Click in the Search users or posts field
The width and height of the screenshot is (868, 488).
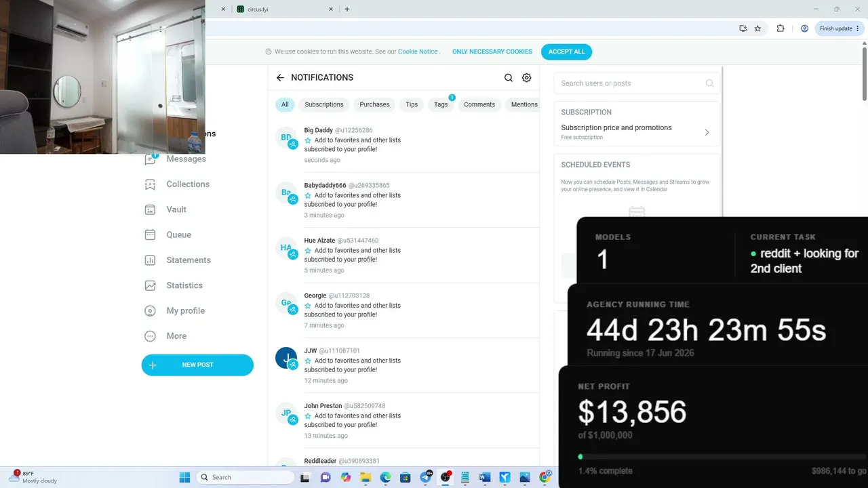(x=637, y=83)
